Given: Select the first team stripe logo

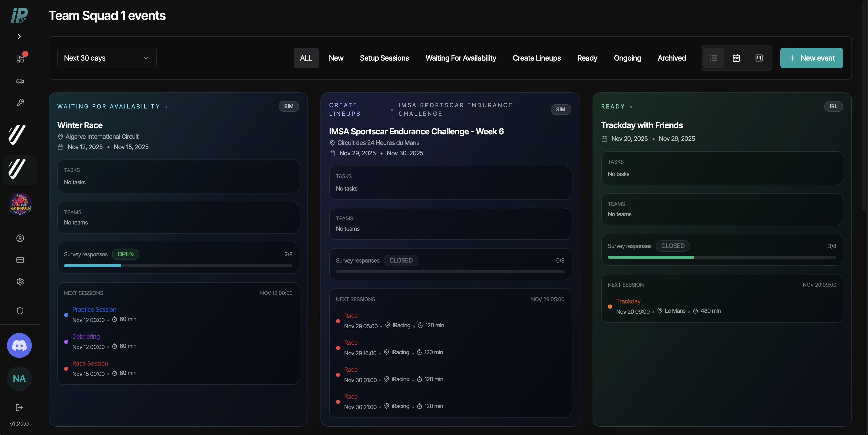Looking at the screenshot, I should point(17,135).
